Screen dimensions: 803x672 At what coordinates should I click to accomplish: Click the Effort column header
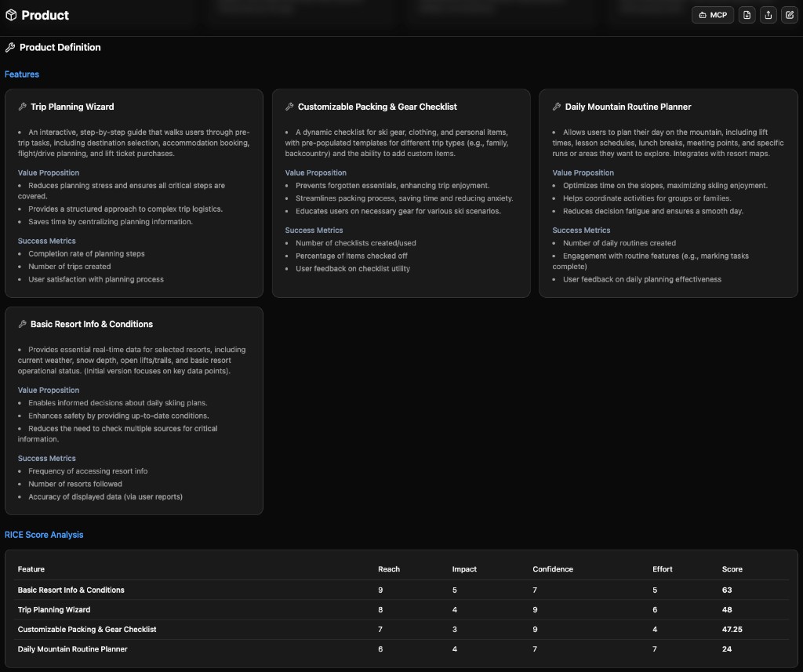(x=662, y=569)
